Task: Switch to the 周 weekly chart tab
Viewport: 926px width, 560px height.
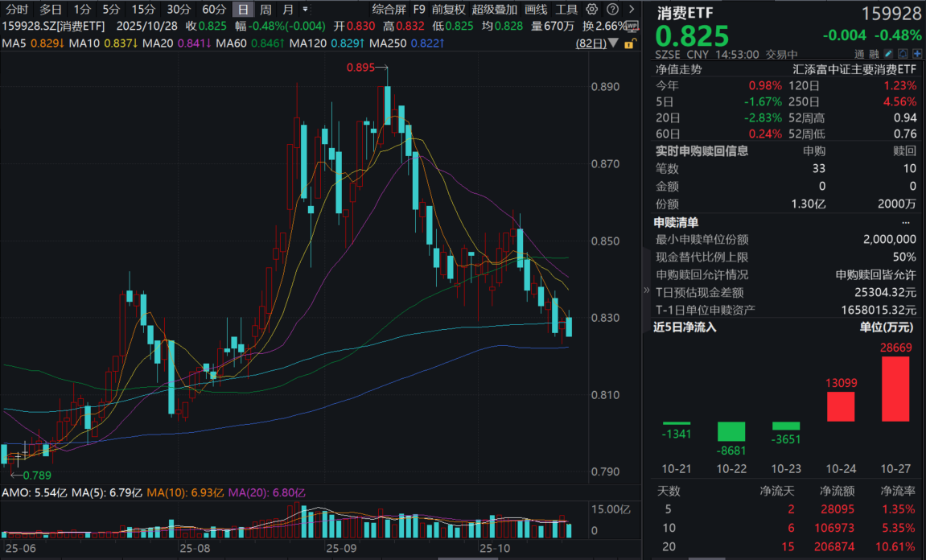Action: tap(264, 10)
